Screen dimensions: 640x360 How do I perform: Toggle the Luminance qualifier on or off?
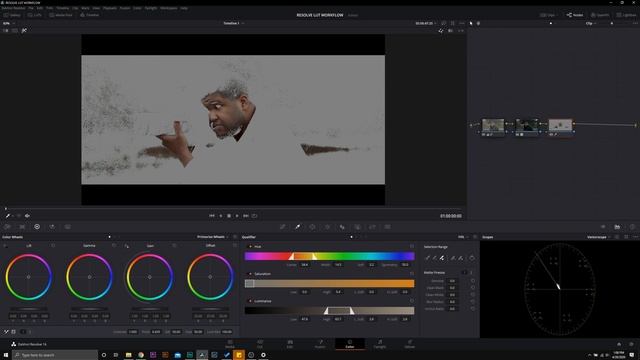[250, 301]
